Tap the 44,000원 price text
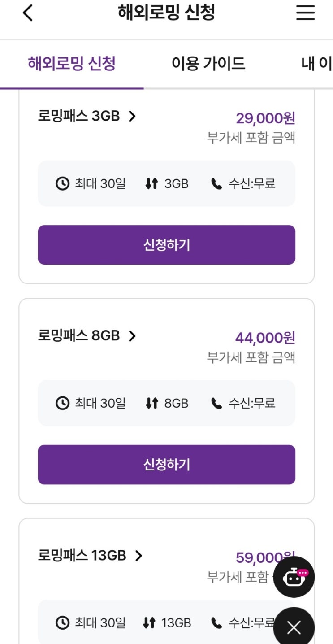The height and width of the screenshot is (644, 333). tap(265, 338)
